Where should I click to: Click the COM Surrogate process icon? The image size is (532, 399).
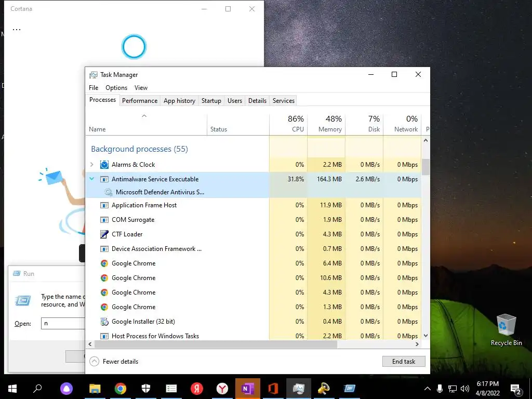pyautogui.click(x=104, y=220)
